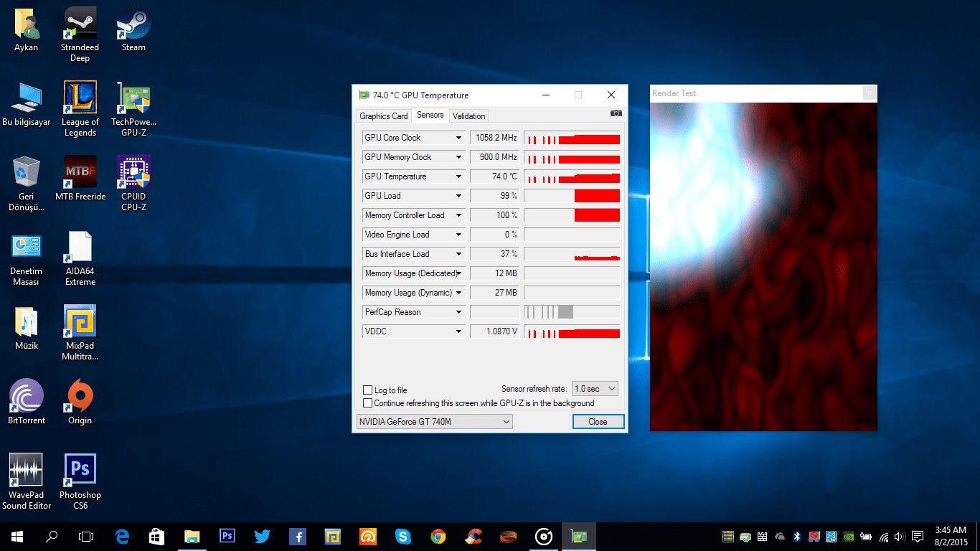Image resolution: width=980 pixels, height=551 pixels.
Task: Open the GPU Core Clock sensor dropdown
Action: point(459,138)
